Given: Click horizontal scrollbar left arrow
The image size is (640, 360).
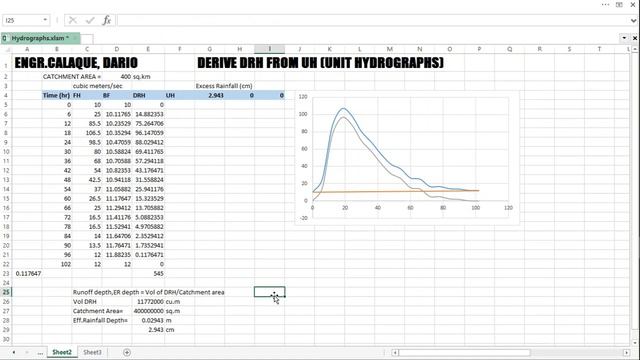Looking at the screenshot, I should [395, 353].
